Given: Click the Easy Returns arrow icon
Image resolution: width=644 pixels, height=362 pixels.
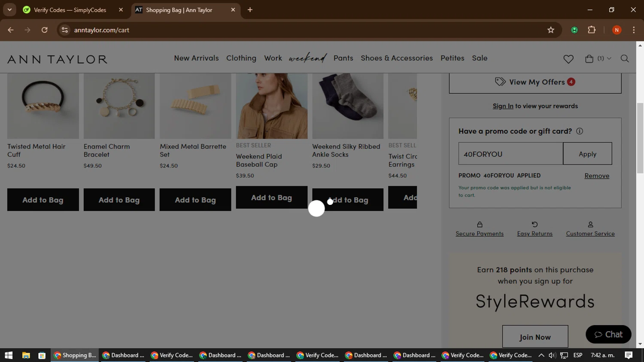Looking at the screenshot, I should point(535,224).
